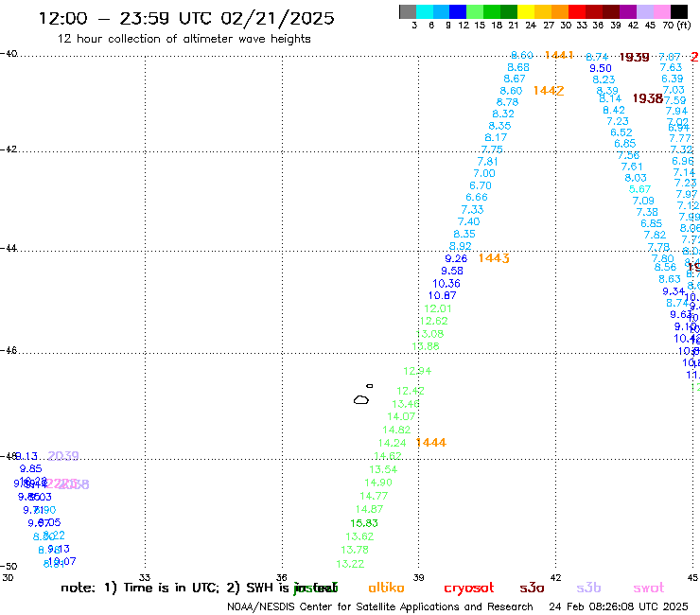Image resolution: width=700 pixels, height=615 pixels.
Task: Select the bright red legend color swatch
Action: pyautogui.click(x=577, y=11)
